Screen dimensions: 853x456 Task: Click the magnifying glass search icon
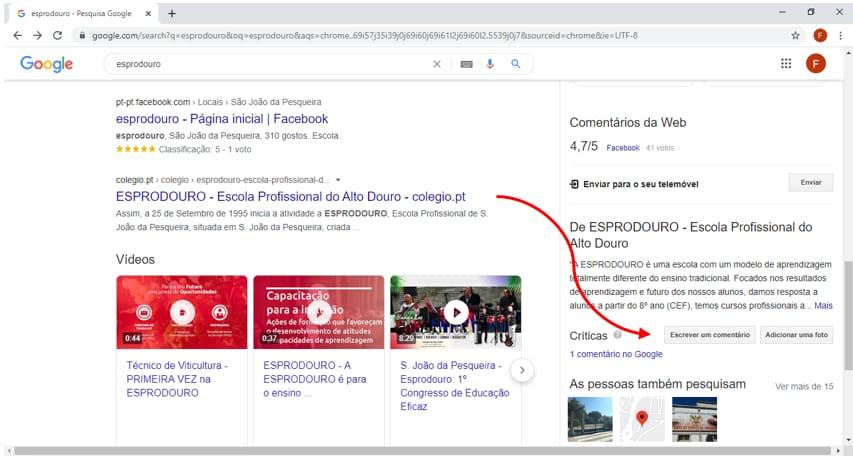click(x=515, y=64)
